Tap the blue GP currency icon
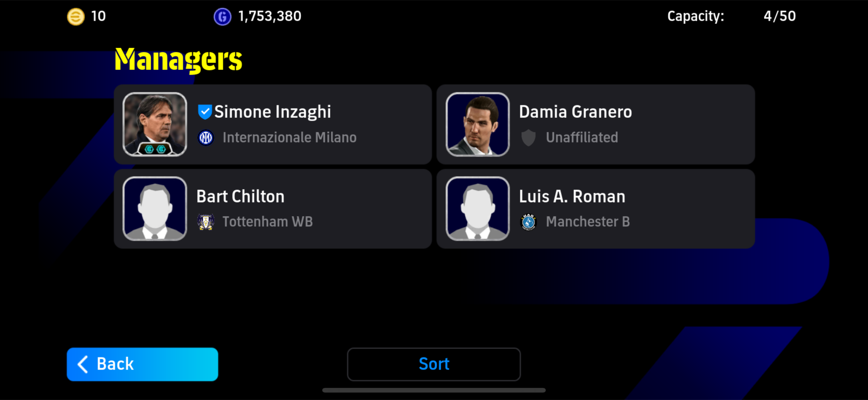The width and height of the screenshot is (868, 400). coord(222,16)
